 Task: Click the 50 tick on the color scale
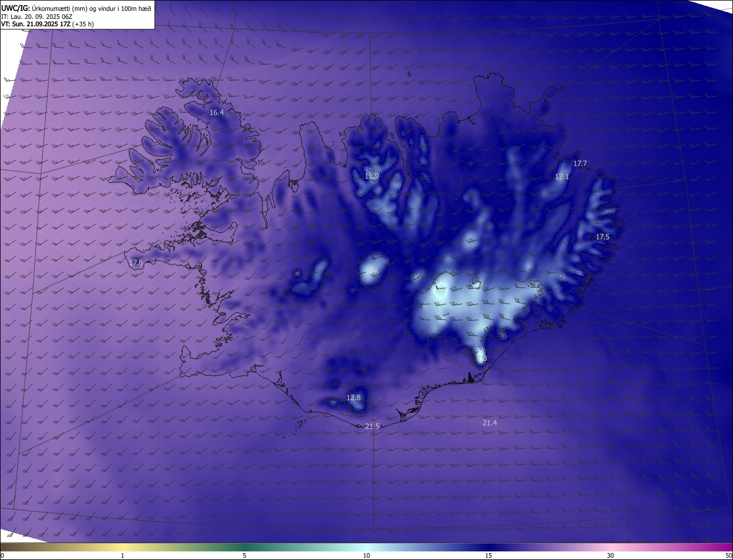[728, 555]
